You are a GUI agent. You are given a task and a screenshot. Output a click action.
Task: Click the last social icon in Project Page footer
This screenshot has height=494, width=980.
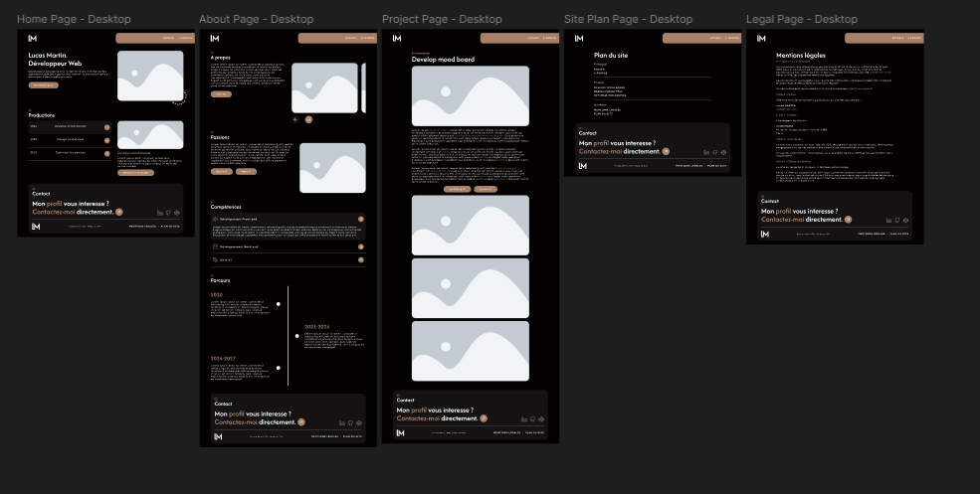[x=539, y=418]
